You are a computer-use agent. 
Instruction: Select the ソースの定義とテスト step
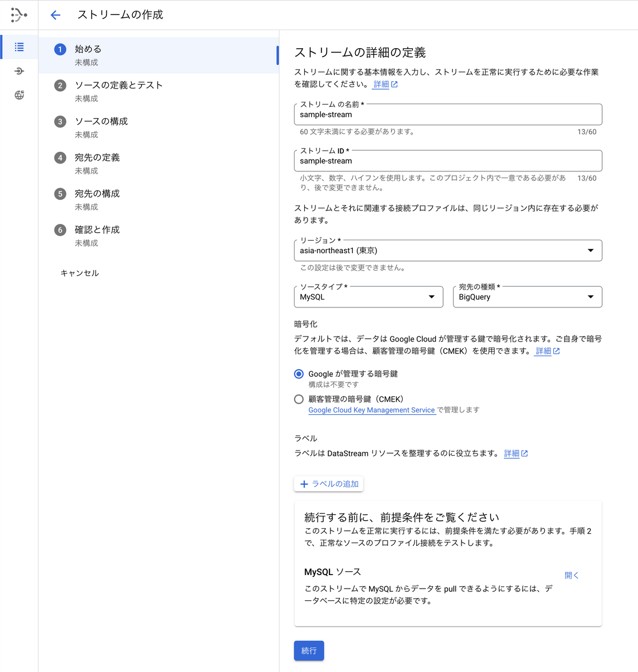159,91
